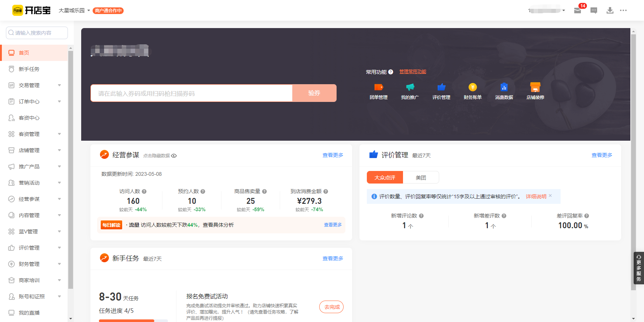The width and height of the screenshot is (644, 322).
Task: Select the 大众点评 tab
Action: coord(385,178)
